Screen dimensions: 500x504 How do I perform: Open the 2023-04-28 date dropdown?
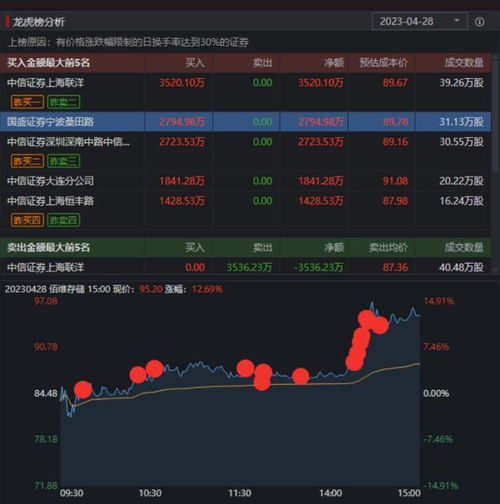click(x=419, y=22)
